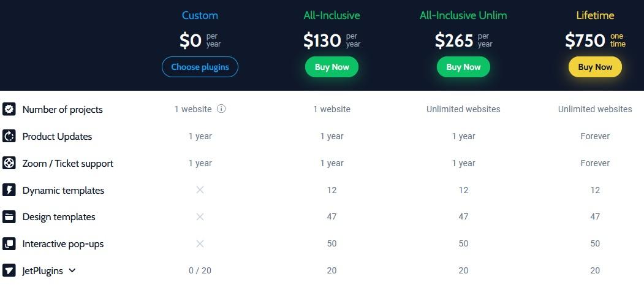
Task: Expand the JetPlugins chevron arrow
Action: [72, 270]
